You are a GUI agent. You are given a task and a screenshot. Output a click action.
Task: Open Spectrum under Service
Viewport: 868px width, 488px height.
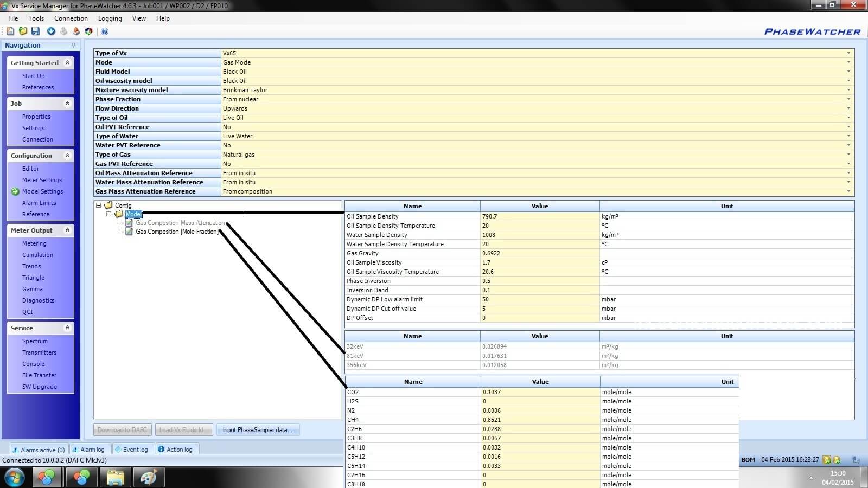coord(35,341)
